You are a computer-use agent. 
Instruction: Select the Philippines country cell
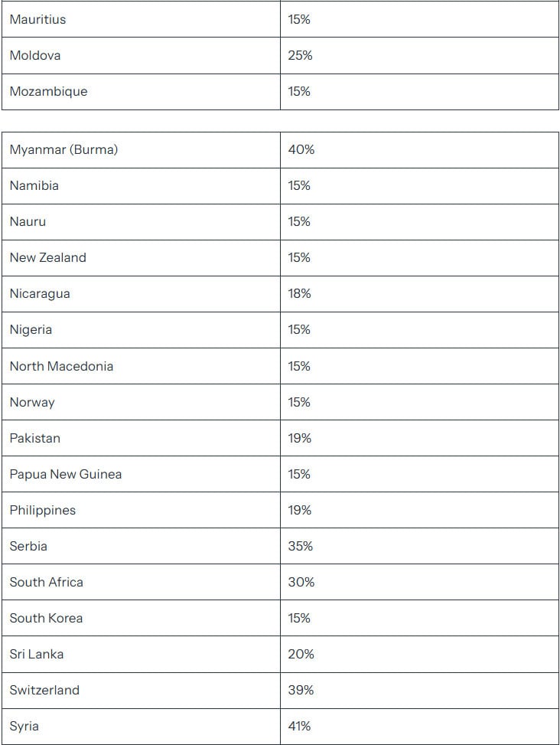[43, 510]
